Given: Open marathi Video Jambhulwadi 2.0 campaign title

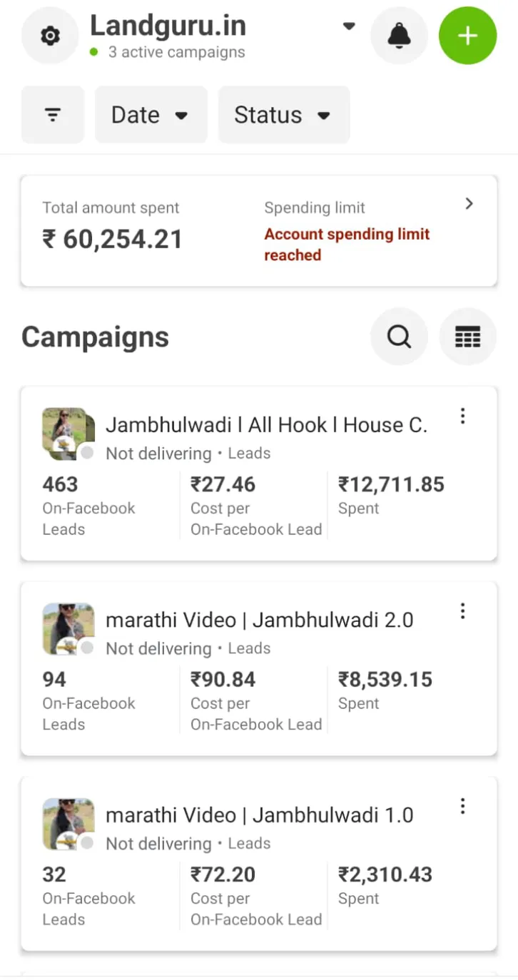Looking at the screenshot, I should (259, 620).
